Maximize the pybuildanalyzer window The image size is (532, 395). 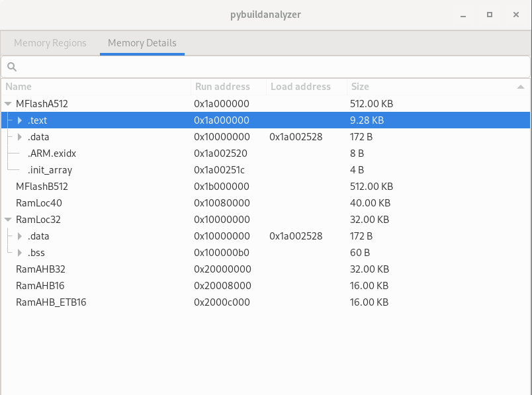pyautogui.click(x=490, y=15)
